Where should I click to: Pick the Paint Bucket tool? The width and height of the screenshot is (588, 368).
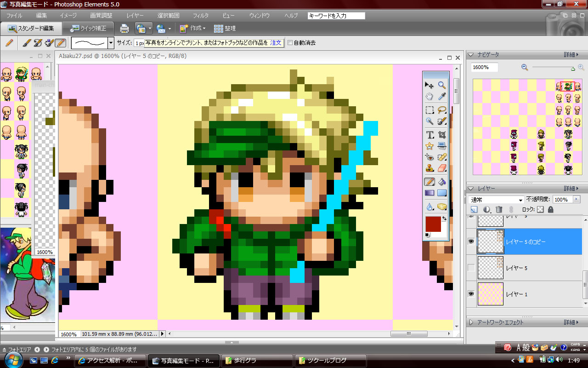[442, 182]
